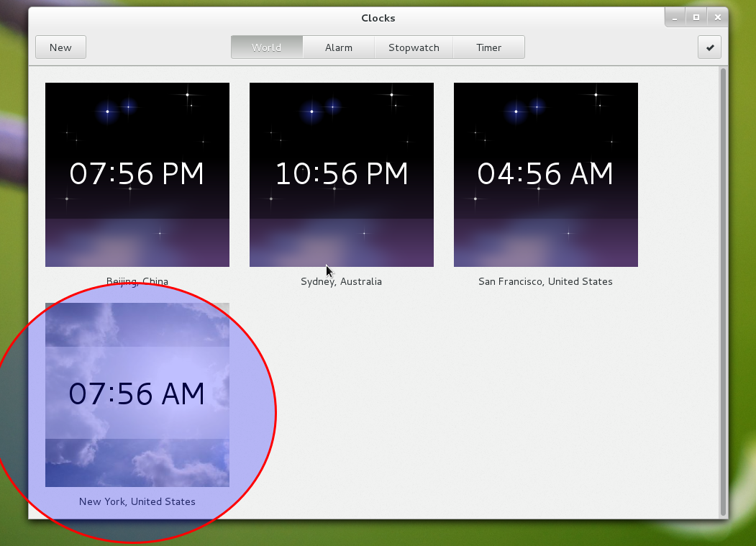The image size is (756, 546).
Task: Close the Clocks window
Action: point(716,17)
